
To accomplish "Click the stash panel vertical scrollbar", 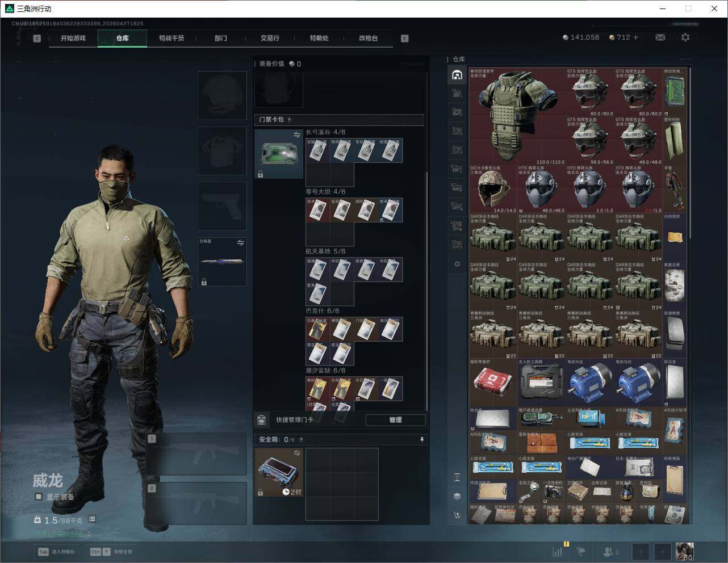I will pos(691,153).
